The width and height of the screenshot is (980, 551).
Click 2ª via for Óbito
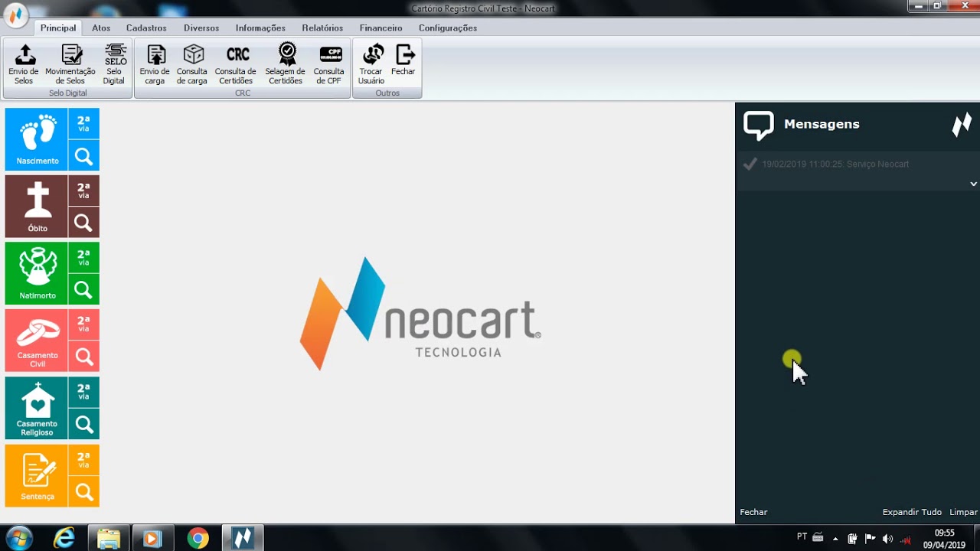[84, 191]
